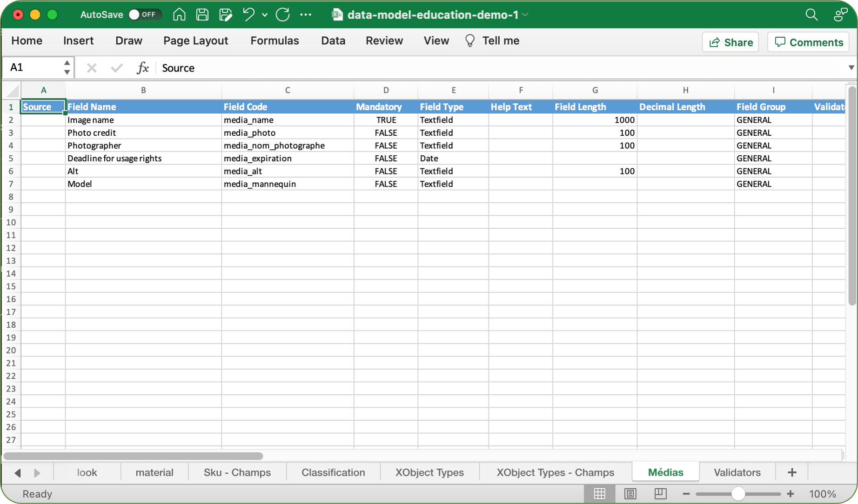Screen dimensions: 858x504
Task: Open the Page Layout ribbon tab
Action: 195,41
